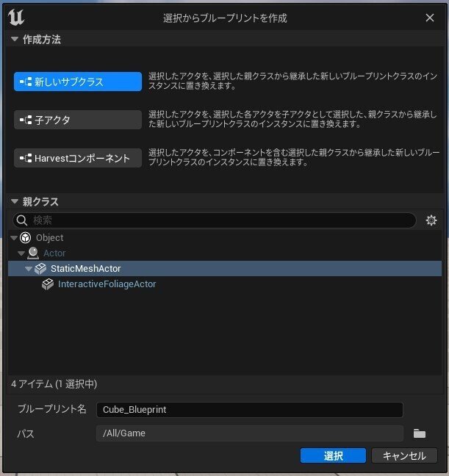Image resolution: width=449 pixels, height=476 pixels.
Task: Collapse the Actor tree node arrow
Action: click(x=21, y=253)
